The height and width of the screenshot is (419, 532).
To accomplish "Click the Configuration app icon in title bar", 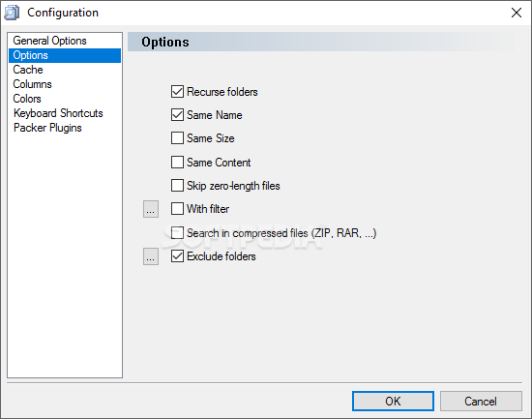I will click(12, 13).
